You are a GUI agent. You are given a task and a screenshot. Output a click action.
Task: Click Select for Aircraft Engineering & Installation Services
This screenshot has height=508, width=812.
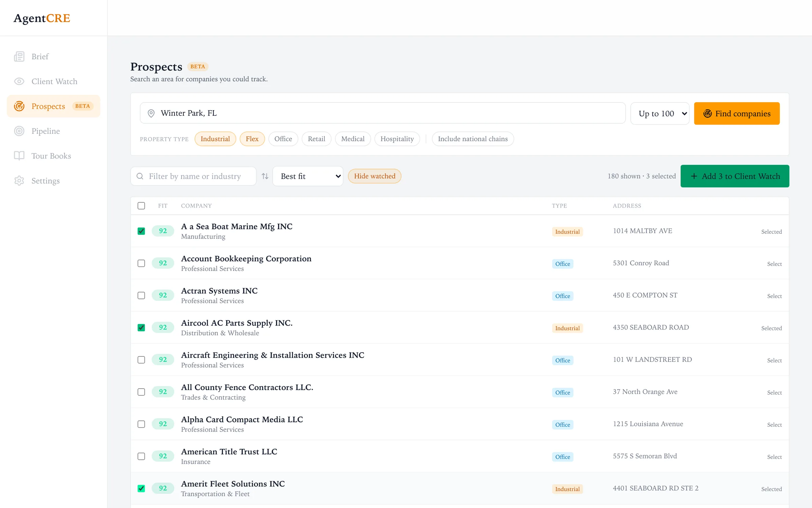[x=774, y=360]
